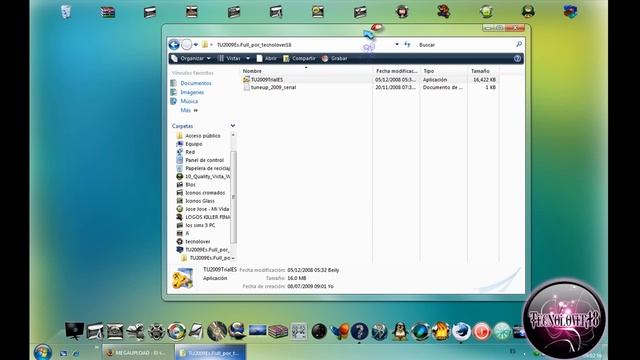Launch the MSN butterfly icon in dock
This screenshot has height=360, width=640.
(339, 331)
